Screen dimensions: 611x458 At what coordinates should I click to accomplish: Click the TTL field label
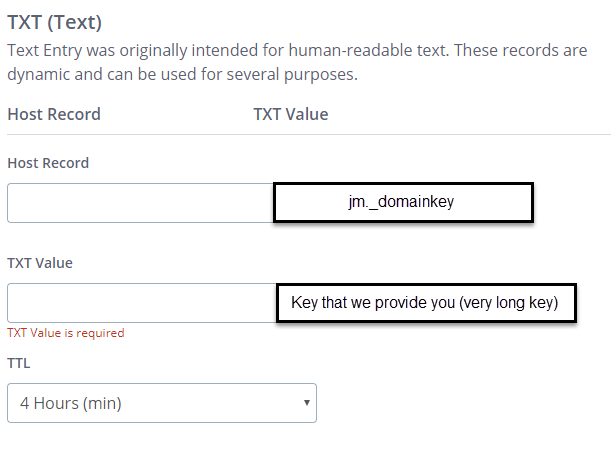[x=18, y=363]
